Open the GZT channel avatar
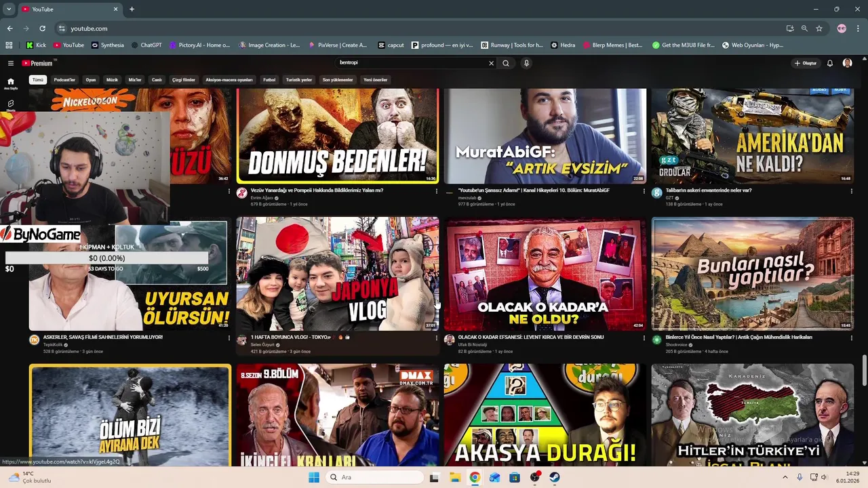This screenshot has height=488, width=868. point(656,193)
